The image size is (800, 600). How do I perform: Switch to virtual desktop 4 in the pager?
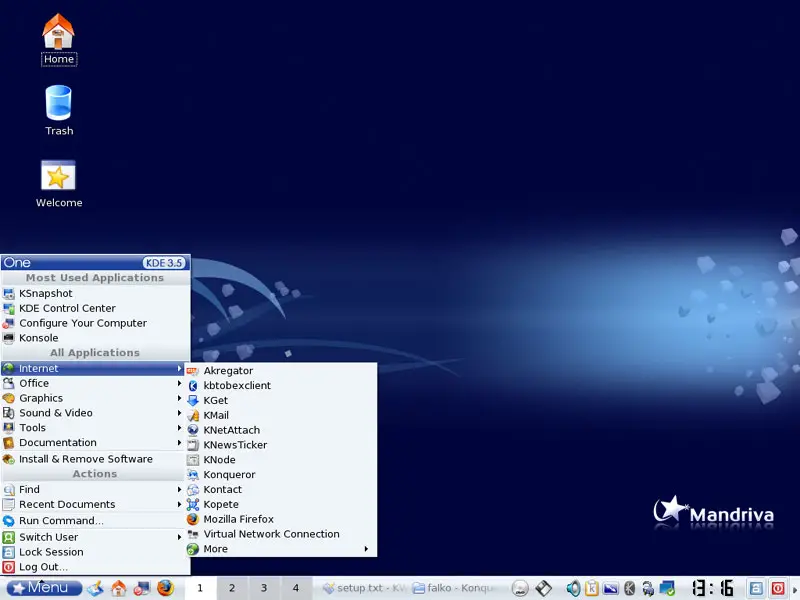pyautogui.click(x=296, y=588)
